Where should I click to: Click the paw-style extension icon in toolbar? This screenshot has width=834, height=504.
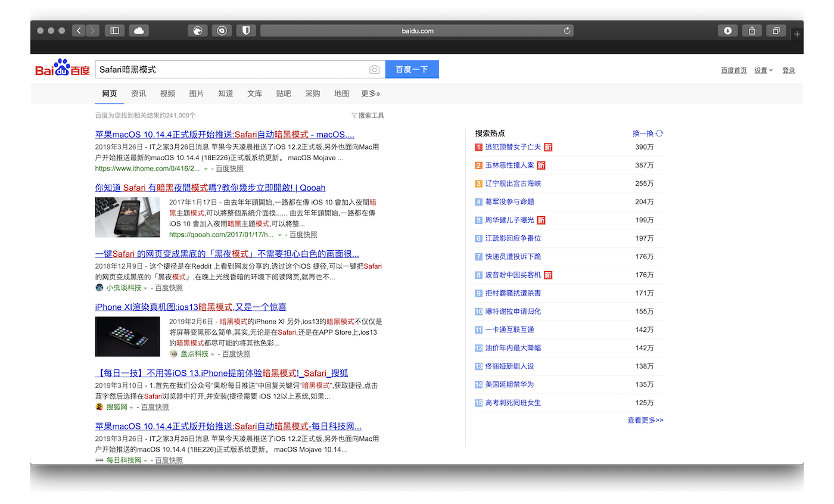[197, 30]
